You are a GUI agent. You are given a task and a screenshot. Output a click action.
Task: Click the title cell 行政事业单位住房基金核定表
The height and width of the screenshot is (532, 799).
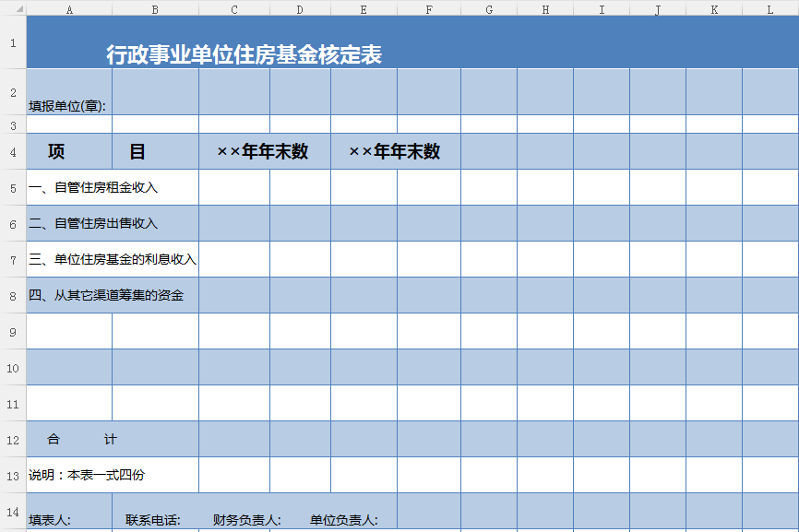point(244,54)
